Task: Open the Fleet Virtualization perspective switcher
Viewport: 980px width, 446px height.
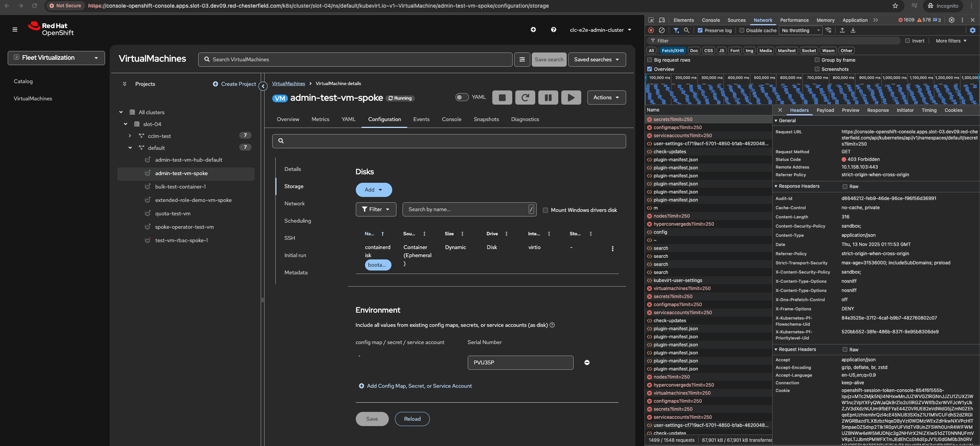Action: 56,58
